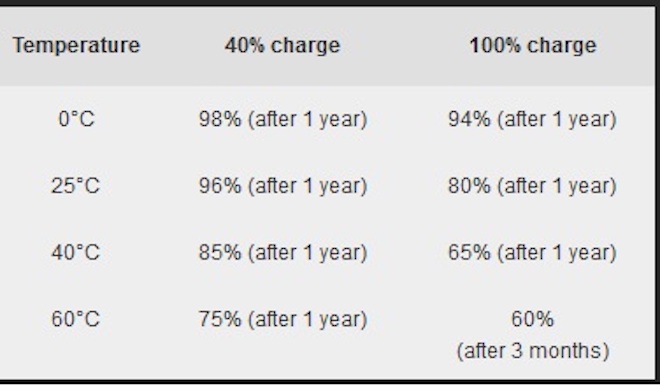Click the 96% (after 1 year) cell
The width and height of the screenshot is (660, 388).
(283, 186)
